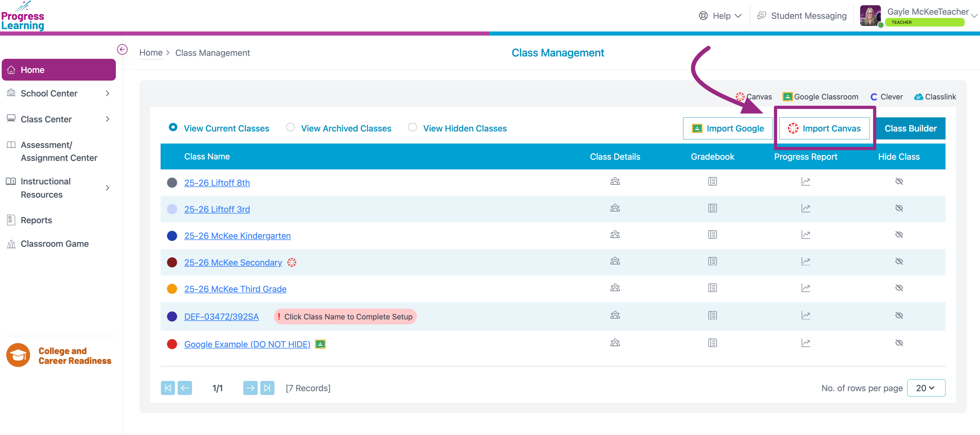Open the Help dropdown menu

tap(720, 16)
